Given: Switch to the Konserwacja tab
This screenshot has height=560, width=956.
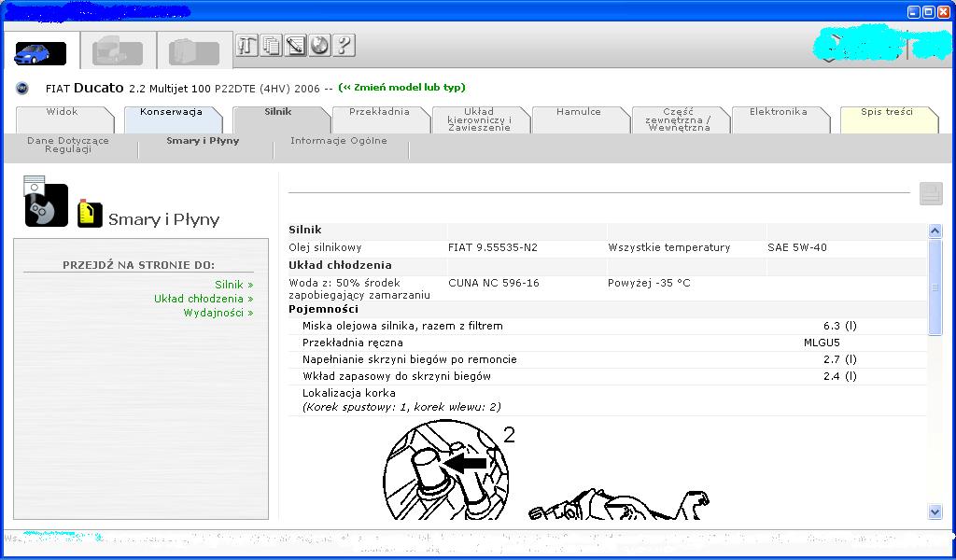Looking at the screenshot, I should [x=171, y=112].
